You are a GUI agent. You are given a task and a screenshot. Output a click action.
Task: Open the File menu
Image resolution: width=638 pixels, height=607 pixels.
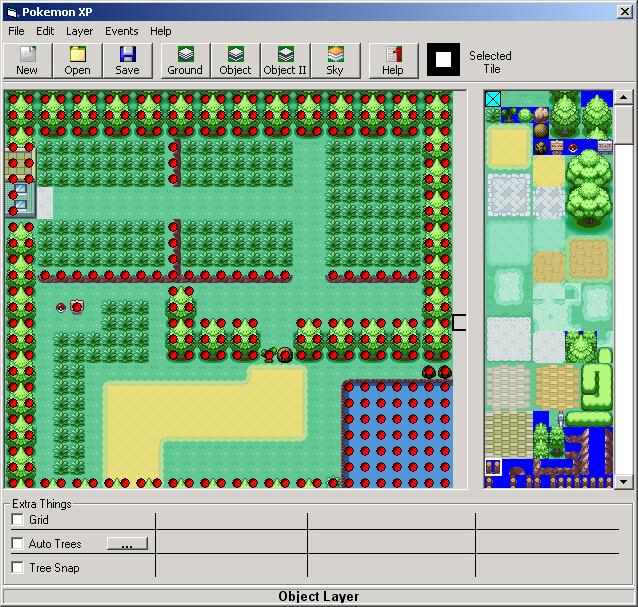(x=16, y=31)
